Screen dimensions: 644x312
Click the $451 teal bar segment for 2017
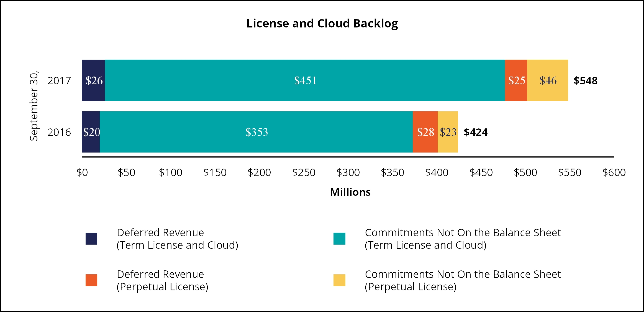(x=305, y=80)
